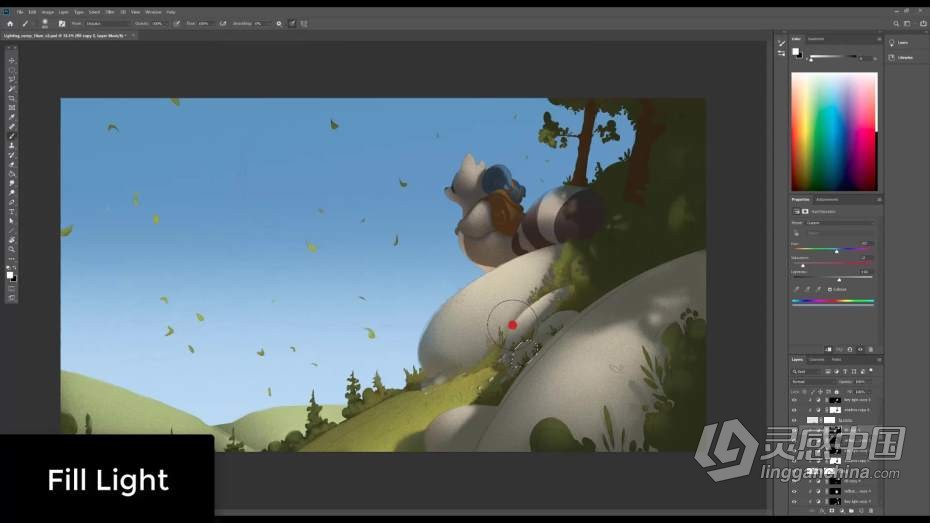Screen dimensions: 930x523
Task: Select the Hand tool
Action: click(x=12, y=240)
